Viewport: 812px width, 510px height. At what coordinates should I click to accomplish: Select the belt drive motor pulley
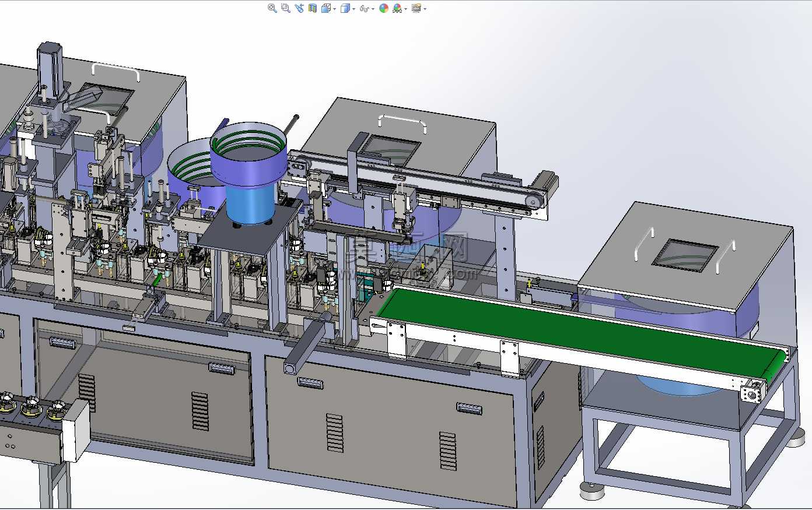pyautogui.click(x=533, y=201)
